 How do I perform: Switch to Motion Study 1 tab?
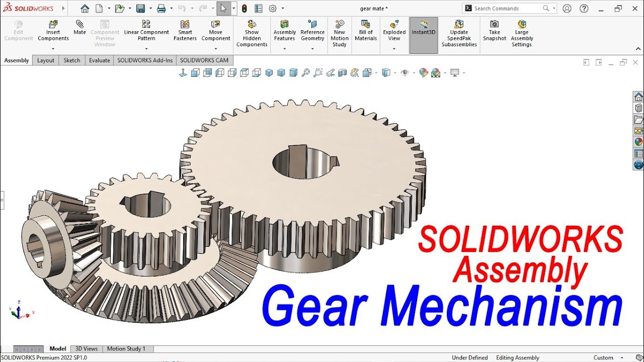126,348
